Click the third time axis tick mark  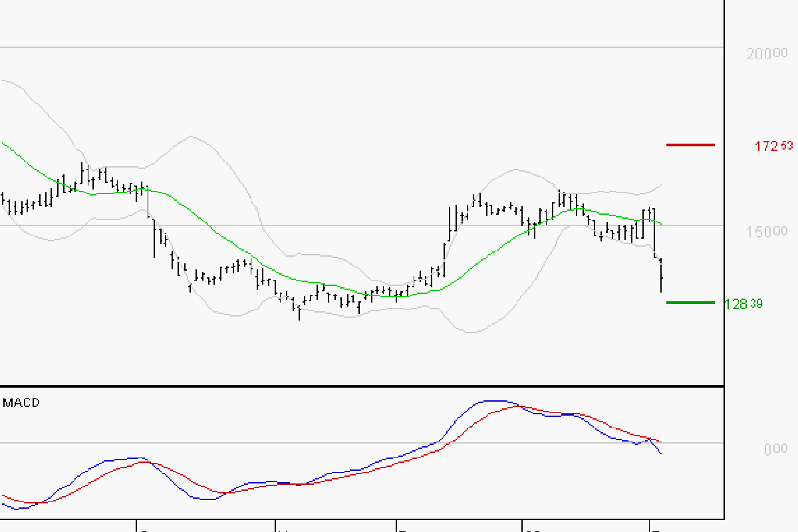coord(396,525)
